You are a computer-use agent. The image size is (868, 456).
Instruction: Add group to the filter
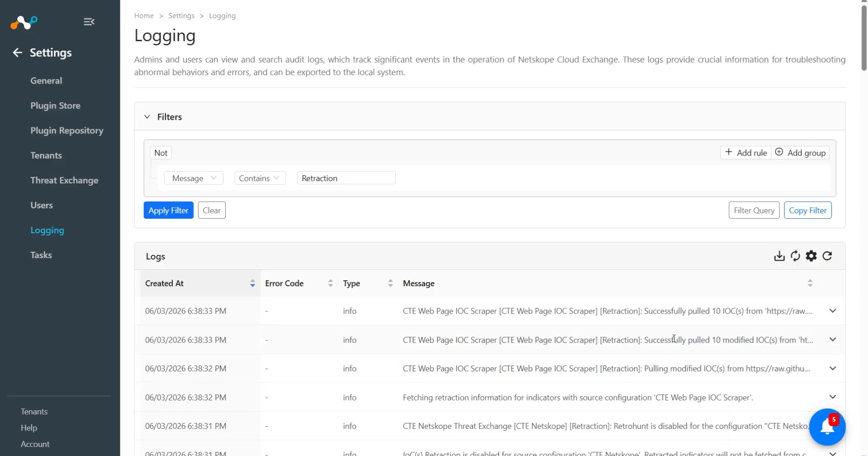click(800, 153)
